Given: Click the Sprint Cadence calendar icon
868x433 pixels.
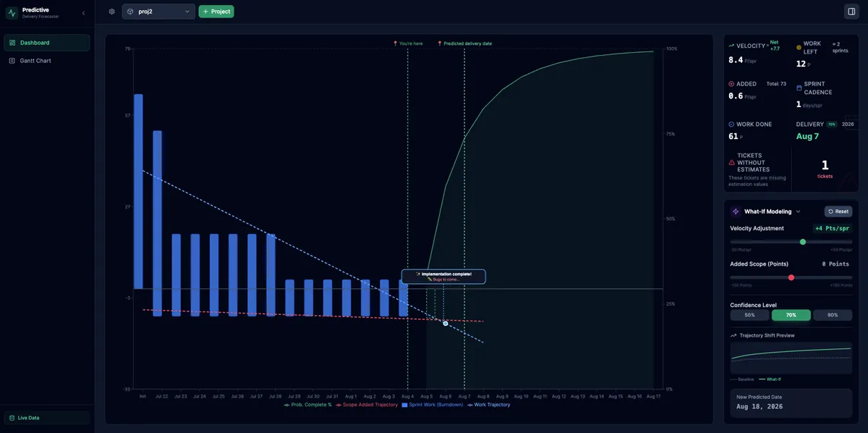Looking at the screenshot, I should tap(799, 88).
